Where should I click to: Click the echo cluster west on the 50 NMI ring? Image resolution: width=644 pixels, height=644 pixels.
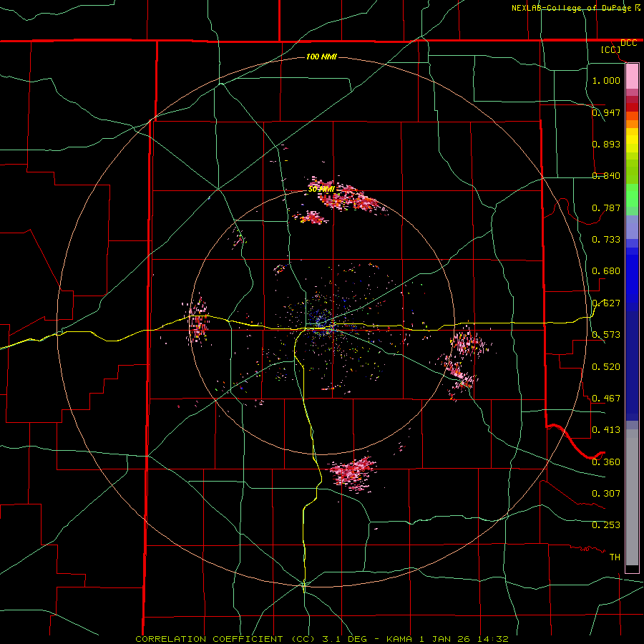click(x=198, y=321)
